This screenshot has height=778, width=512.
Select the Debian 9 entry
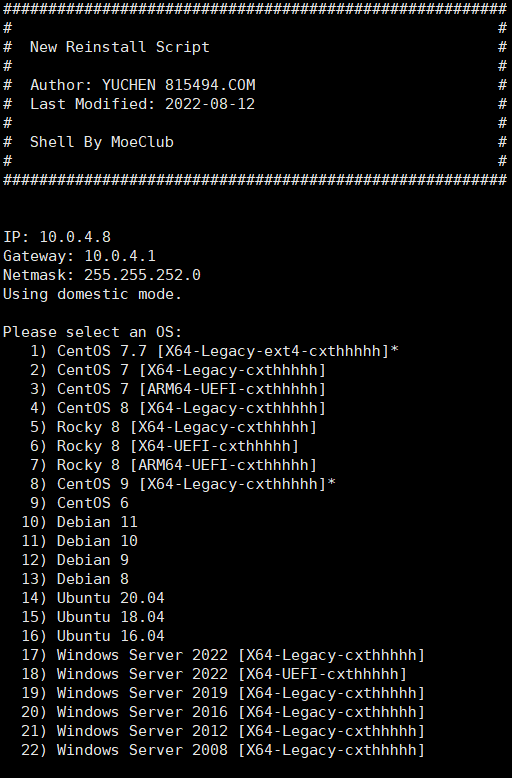75,560
